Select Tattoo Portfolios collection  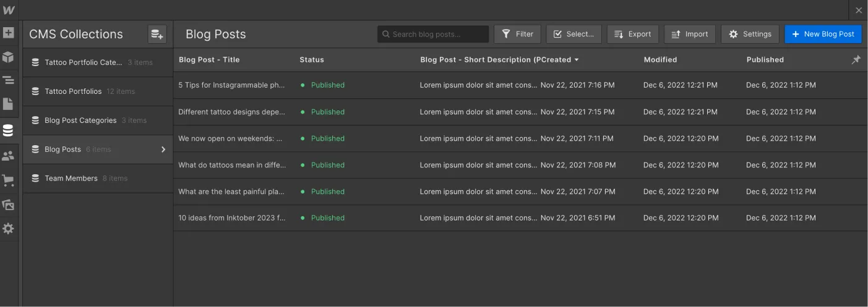98,91
